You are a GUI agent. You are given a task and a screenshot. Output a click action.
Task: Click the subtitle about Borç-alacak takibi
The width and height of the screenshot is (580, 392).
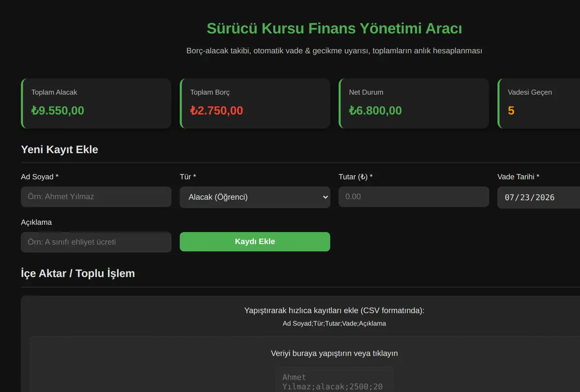(x=334, y=51)
